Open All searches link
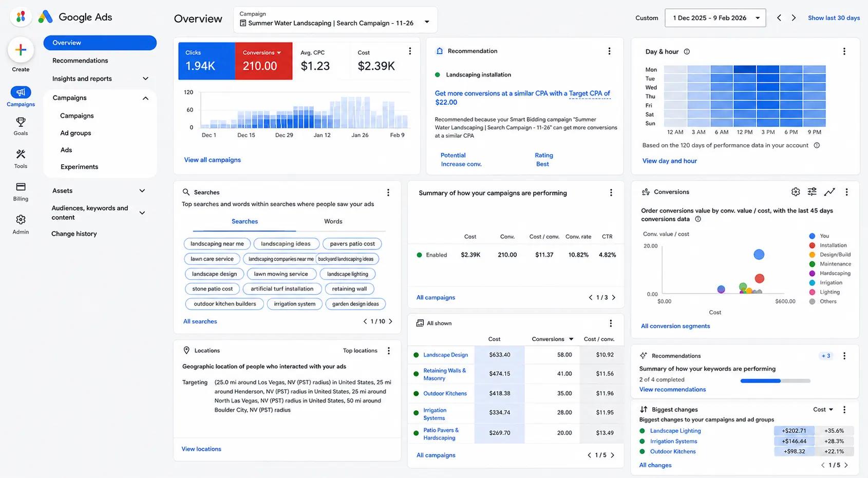Image resolution: width=868 pixels, height=478 pixels. (200, 321)
